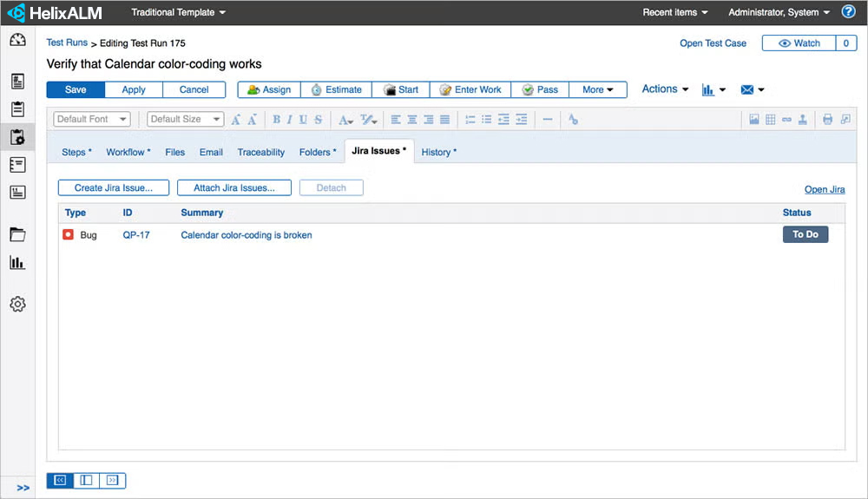Open the Default Font dropdown
The height and width of the screenshot is (499, 868).
pos(92,119)
